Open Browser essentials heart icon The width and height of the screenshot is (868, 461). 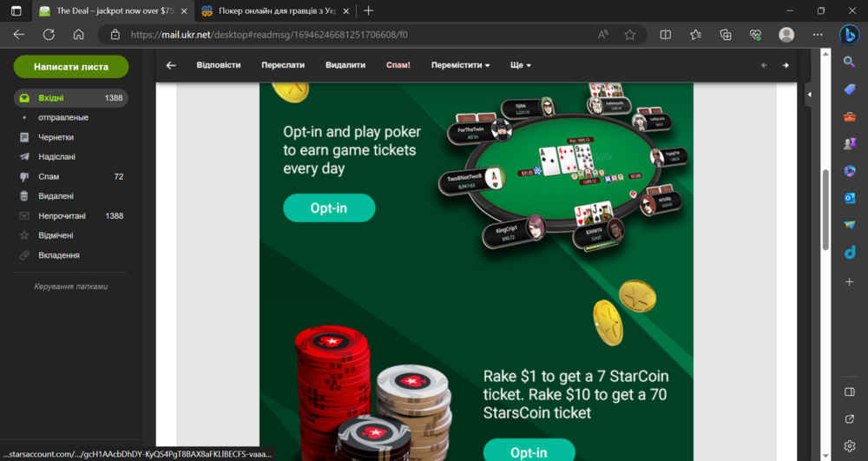coord(756,35)
